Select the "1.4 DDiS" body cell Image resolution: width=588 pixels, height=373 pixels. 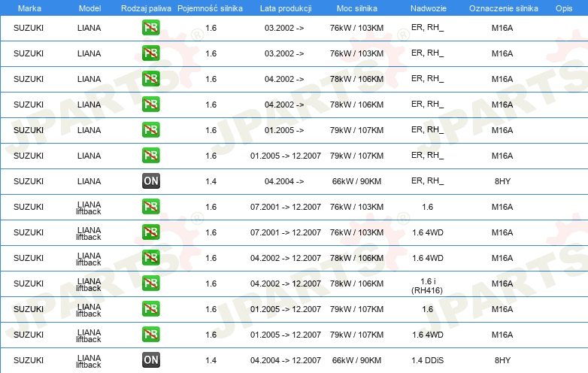point(428,360)
